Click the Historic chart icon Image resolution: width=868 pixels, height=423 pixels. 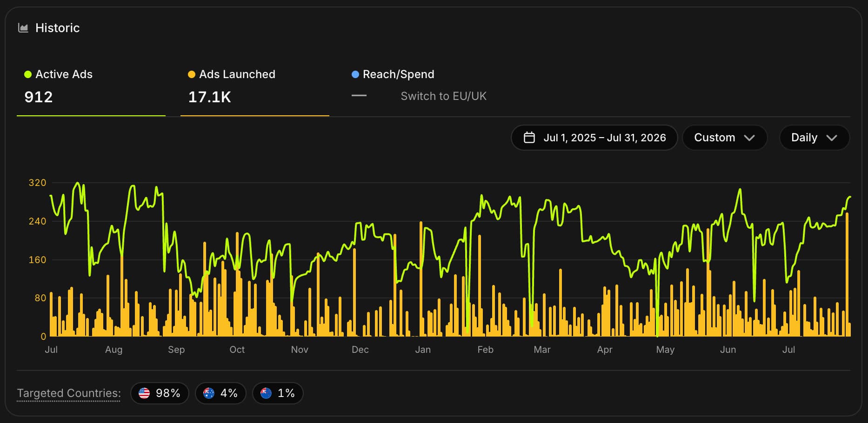tap(23, 28)
